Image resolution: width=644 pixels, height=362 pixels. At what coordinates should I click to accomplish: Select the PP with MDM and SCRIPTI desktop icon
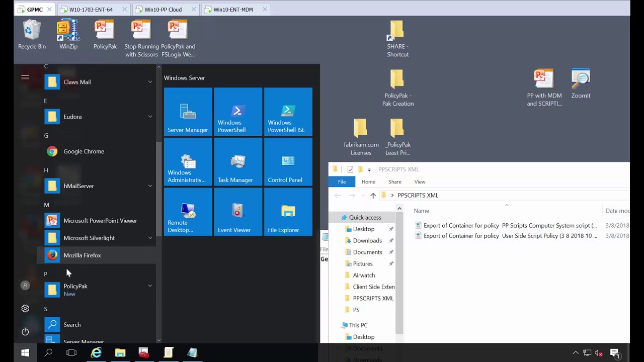[544, 87]
